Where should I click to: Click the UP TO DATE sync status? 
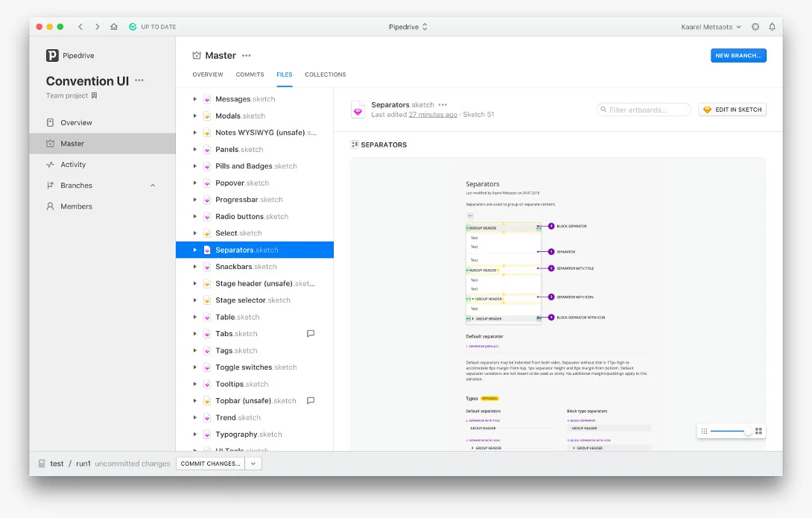(x=152, y=27)
